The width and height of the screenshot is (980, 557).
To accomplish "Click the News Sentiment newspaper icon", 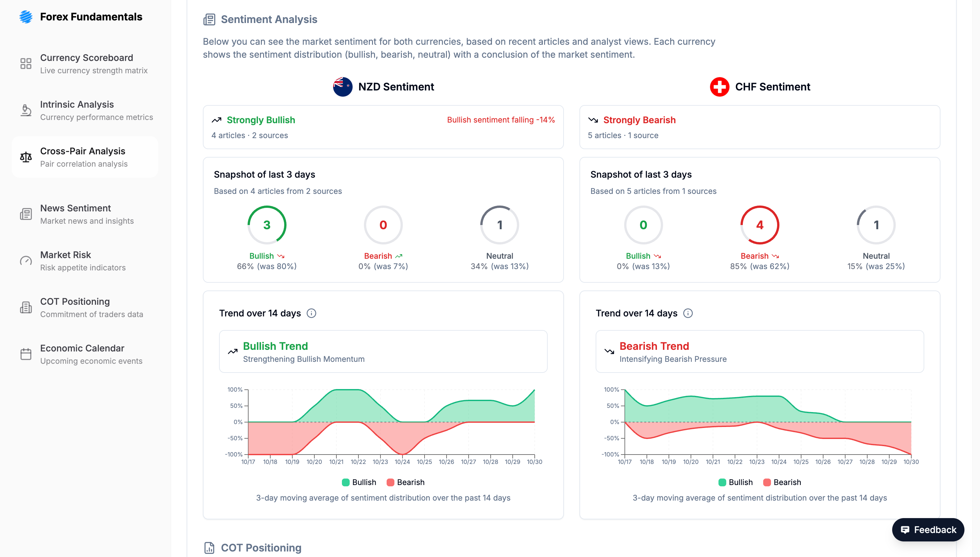I will (26, 214).
